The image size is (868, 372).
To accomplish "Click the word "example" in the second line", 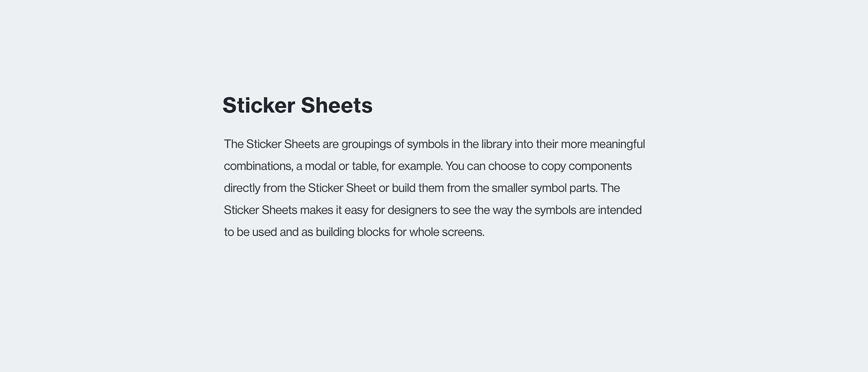I will click(420, 166).
